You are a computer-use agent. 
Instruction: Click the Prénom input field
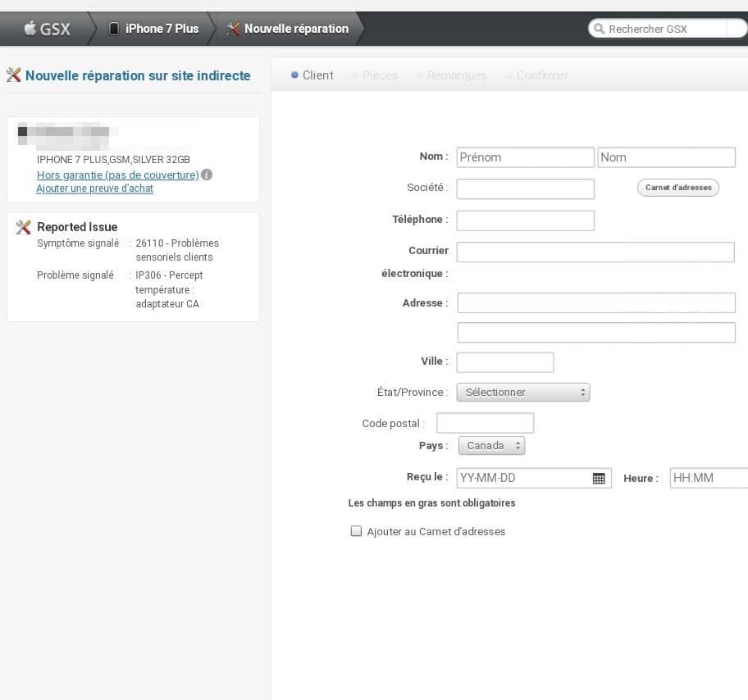coord(525,157)
